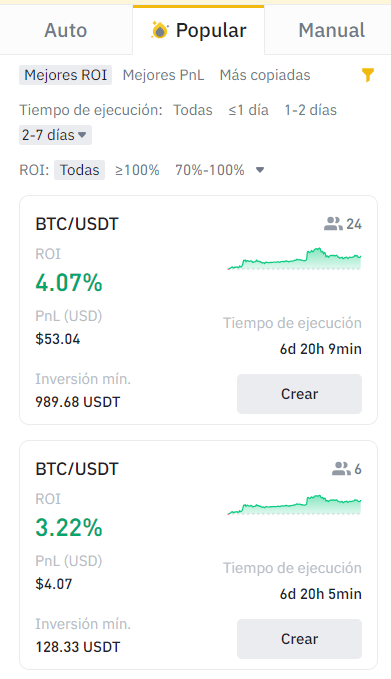Click copiers icon showing 6 users
The height and width of the screenshot is (679, 391).
point(342,469)
